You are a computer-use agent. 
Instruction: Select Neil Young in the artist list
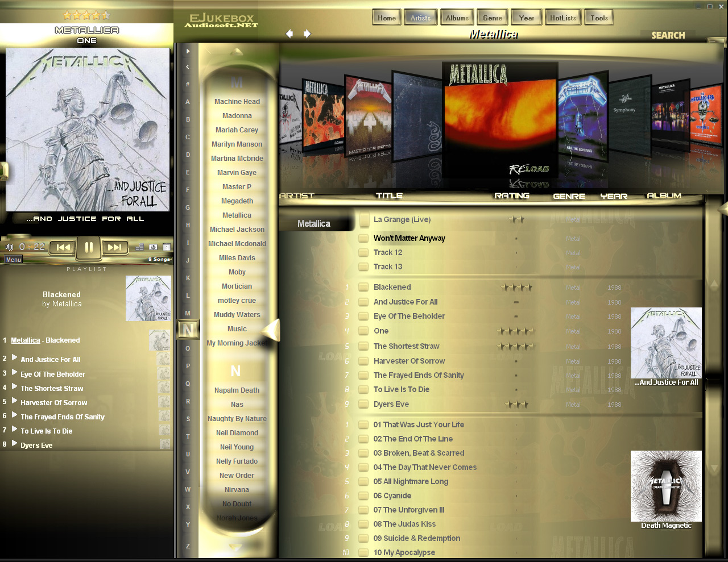pos(237,447)
